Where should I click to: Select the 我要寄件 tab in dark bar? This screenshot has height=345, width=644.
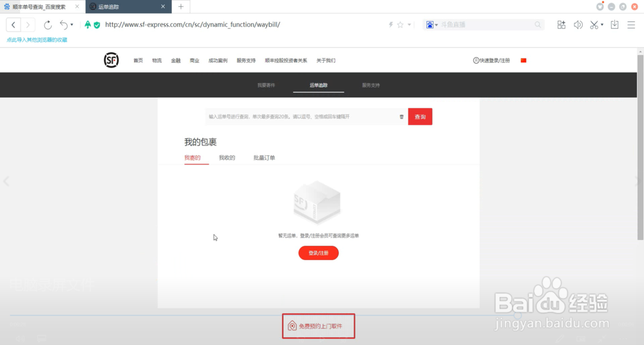(266, 85)
